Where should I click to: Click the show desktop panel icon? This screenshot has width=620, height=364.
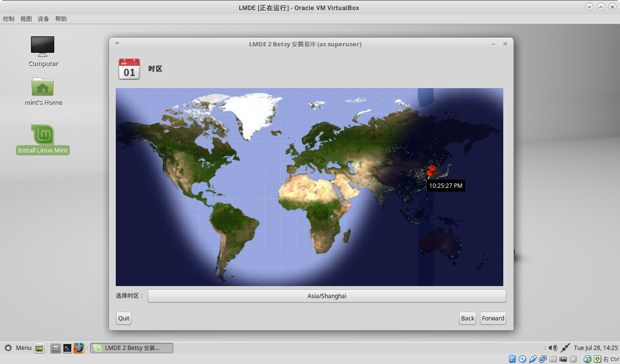click(39, 348)
